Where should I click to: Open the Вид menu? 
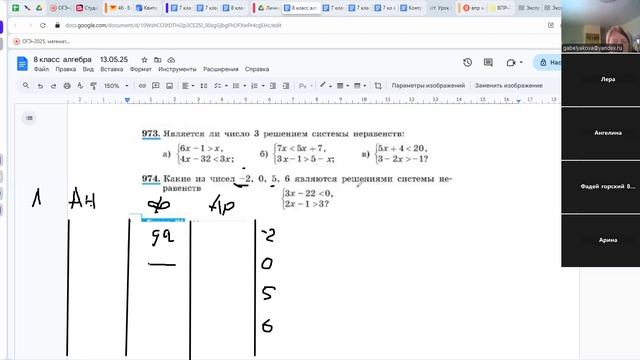pos(88,69)
